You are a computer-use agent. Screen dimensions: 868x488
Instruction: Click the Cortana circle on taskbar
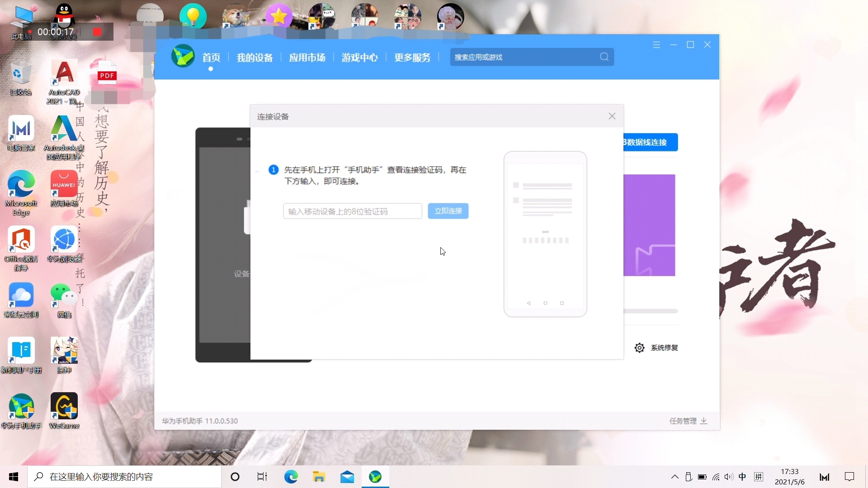coord(235,477)
